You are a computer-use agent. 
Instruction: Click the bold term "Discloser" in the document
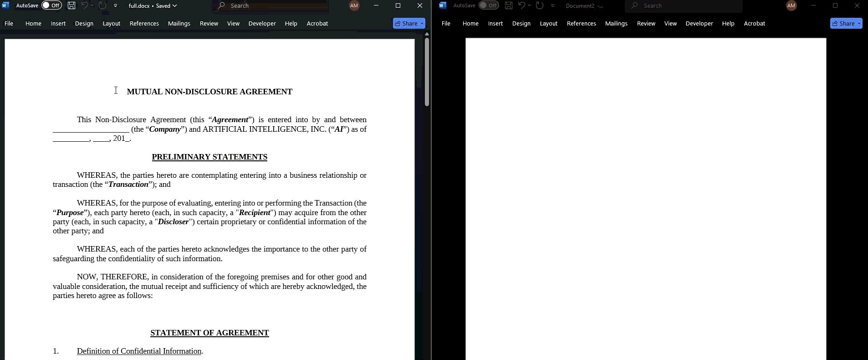(173, 222)
